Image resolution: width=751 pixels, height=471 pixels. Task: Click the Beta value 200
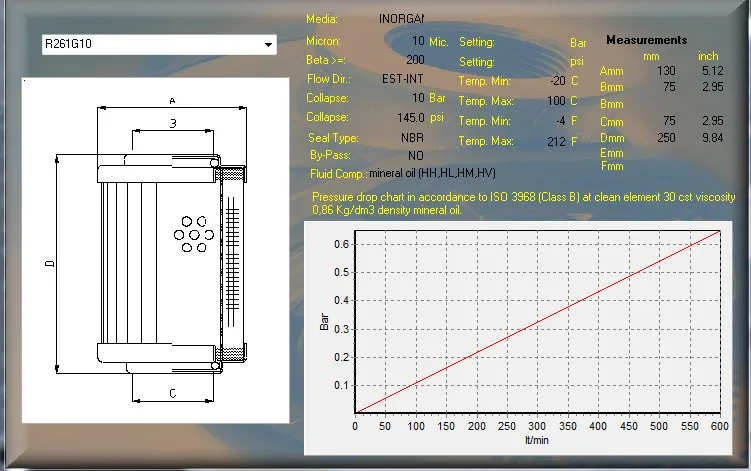pos(415,60)
